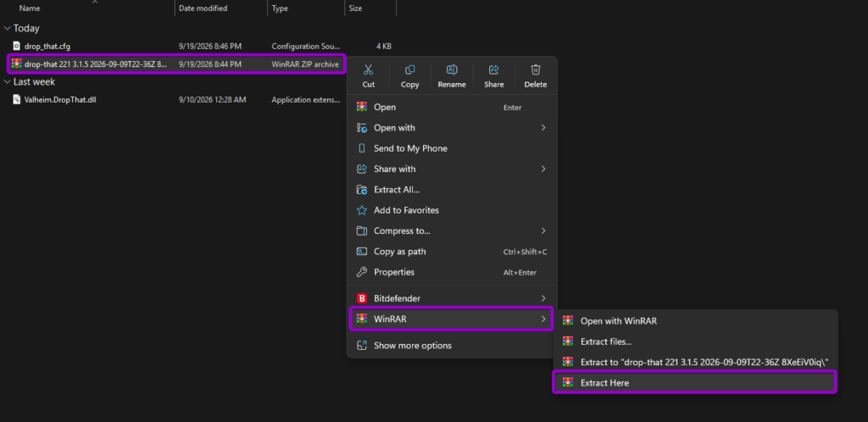Click the WinRAR icon beside Open
Viewport: 868px width, 422px height.
coord(362,107)
